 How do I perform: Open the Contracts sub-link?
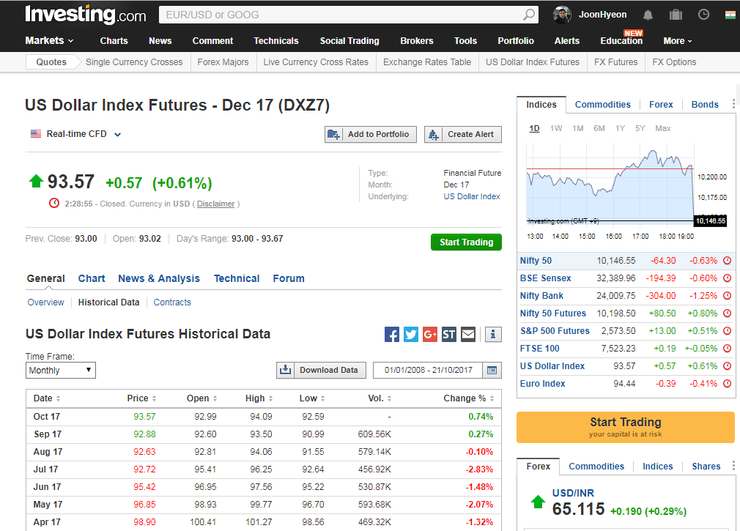pyautogui.click(x=172, y=303)
